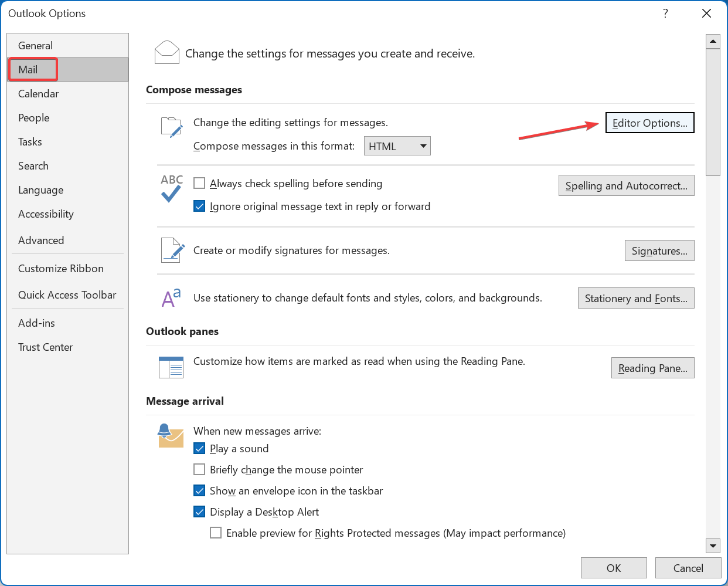Viewport: 728px width, 586px height.
Task: Click the envelope icon beside the Mail heading
Action: (x=166, y=53)
